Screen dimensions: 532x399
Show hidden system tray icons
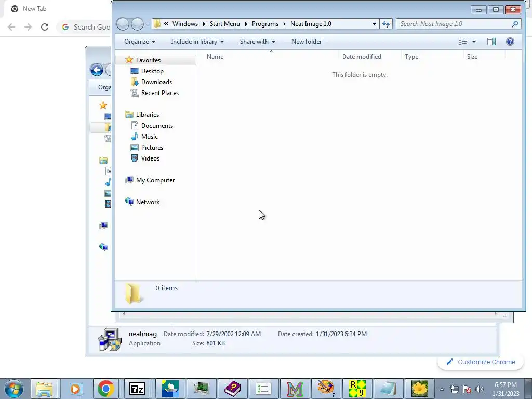coord(442,389)
